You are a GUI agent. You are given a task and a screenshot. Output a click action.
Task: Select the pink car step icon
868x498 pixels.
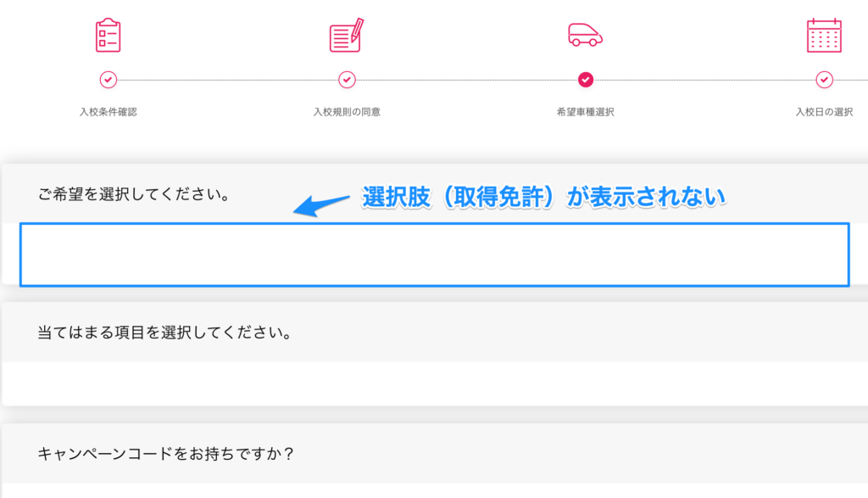pyautogui.click(x=585, y=35)
